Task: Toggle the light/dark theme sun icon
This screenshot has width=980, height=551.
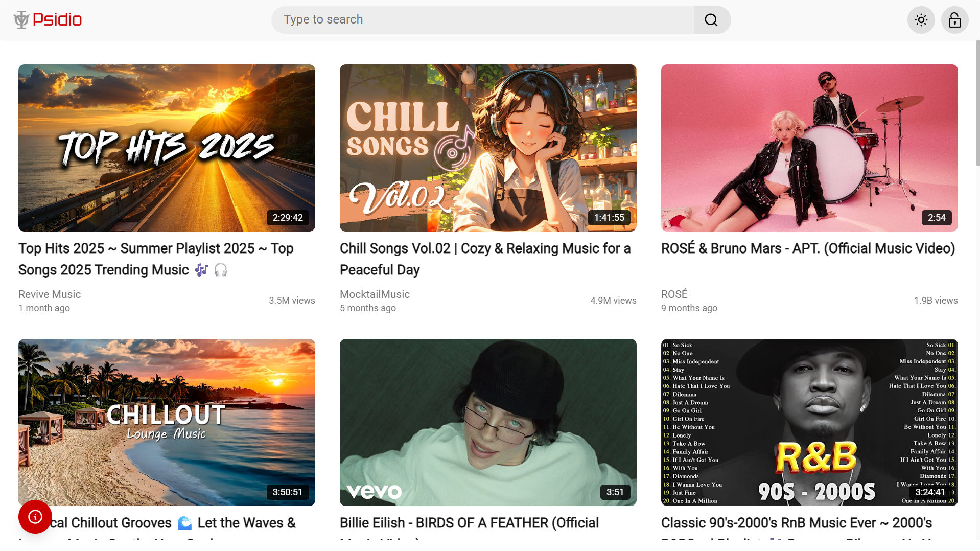Action: (921, 20)
